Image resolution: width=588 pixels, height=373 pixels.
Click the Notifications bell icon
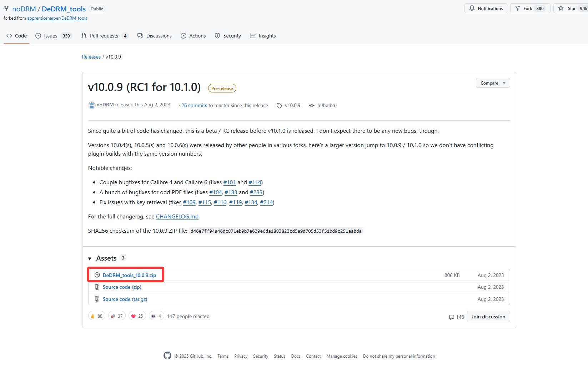pos(472,9)
